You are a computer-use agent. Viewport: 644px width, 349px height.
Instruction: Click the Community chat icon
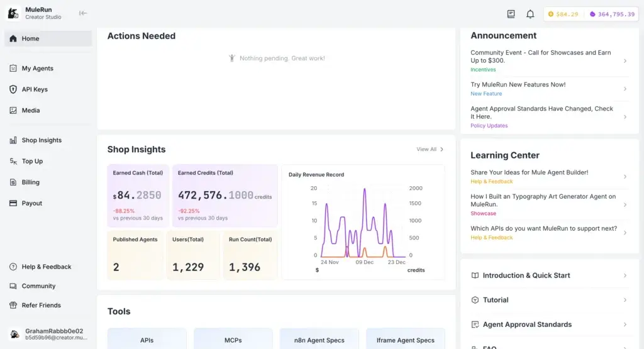pyautogui.click(x=13, y=285)
